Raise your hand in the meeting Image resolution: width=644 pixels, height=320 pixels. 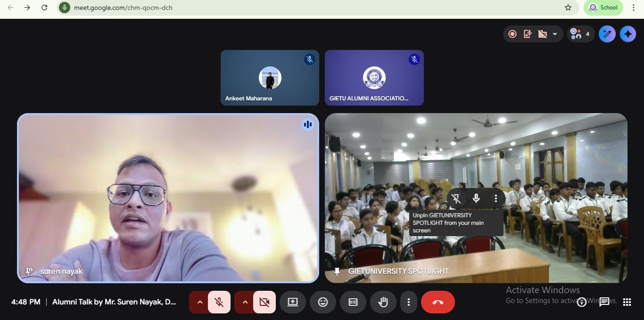[x=383, y=302]
